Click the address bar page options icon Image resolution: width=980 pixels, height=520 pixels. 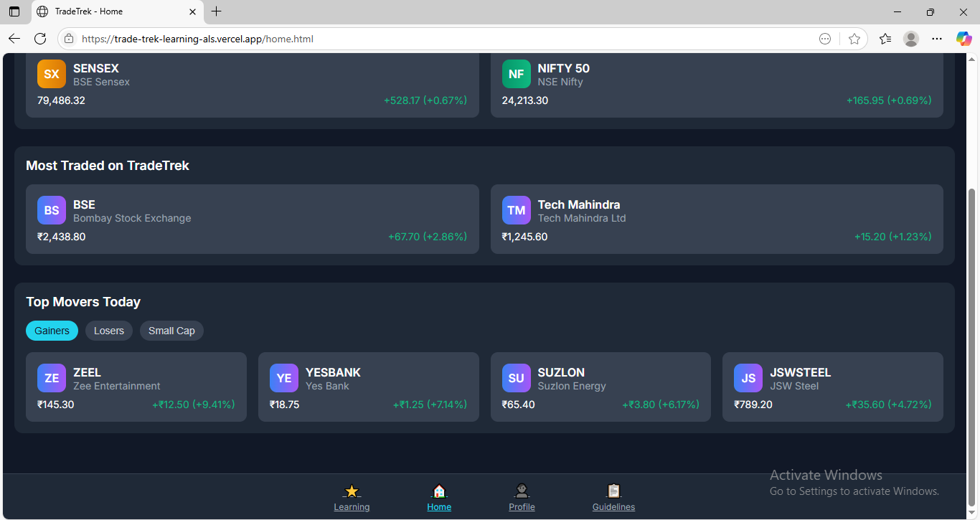click(825, 39)
